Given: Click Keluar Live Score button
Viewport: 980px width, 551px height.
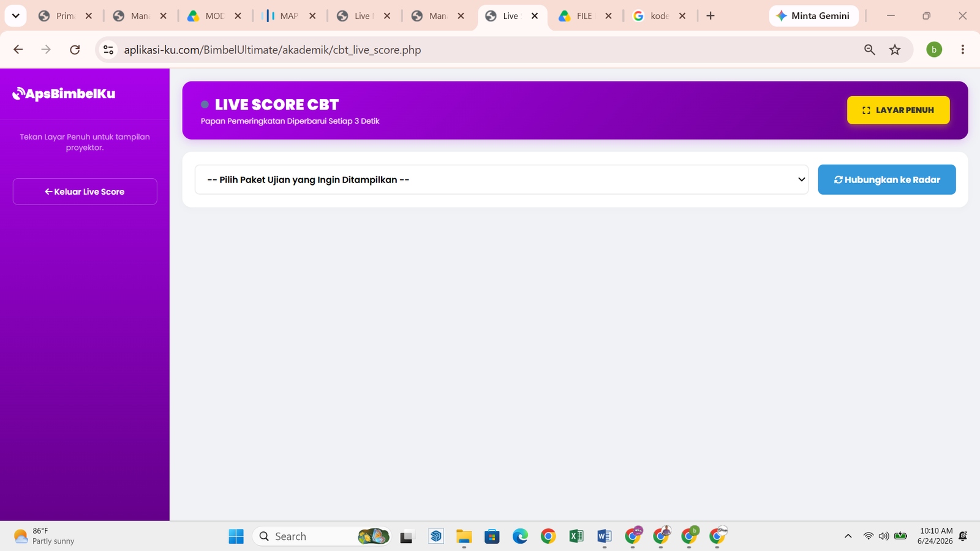Looking at the screenshot, I should click(x=85, y=192).
